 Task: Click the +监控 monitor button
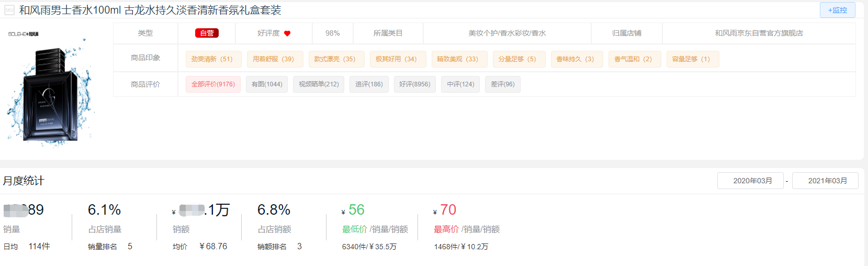pyautogui.click(x=837, y=10)
